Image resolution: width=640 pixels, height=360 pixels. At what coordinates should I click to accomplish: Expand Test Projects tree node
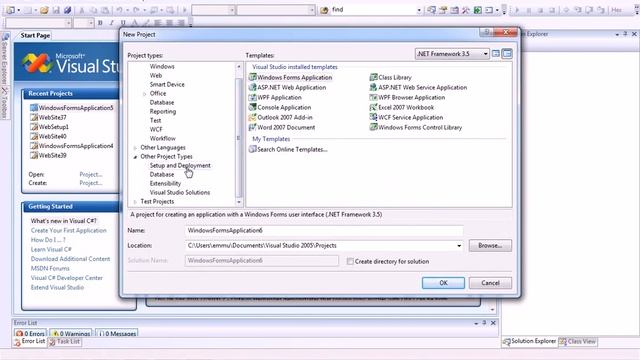[x=135, y=202]
